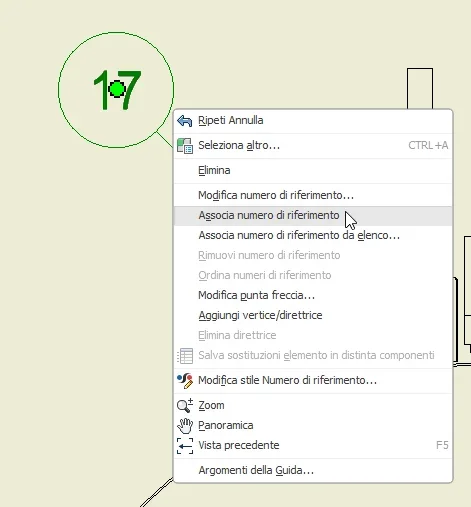This screenshot has width=471, height=507.
Task: Open Modifica punta freccia option
Action: (256, 295)
